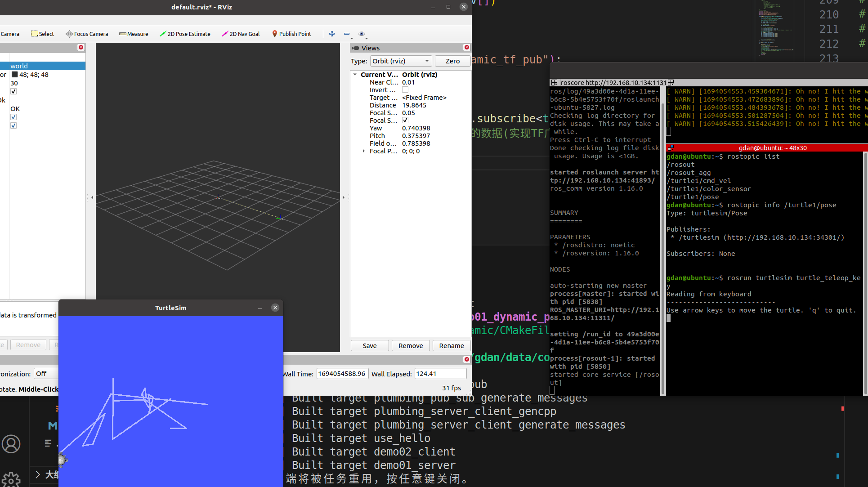Click the blue plus add-tool icon
Viewport: 868px width, 487px height.
tap(332, 34)
